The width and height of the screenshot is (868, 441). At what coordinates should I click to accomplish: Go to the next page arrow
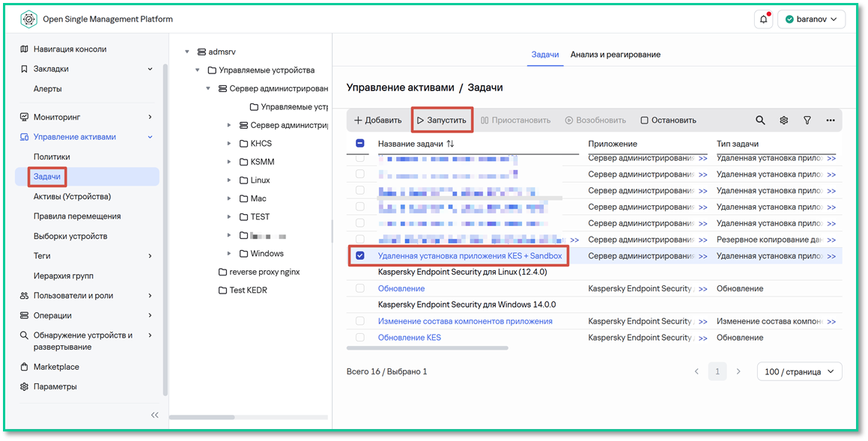point(738,372)
